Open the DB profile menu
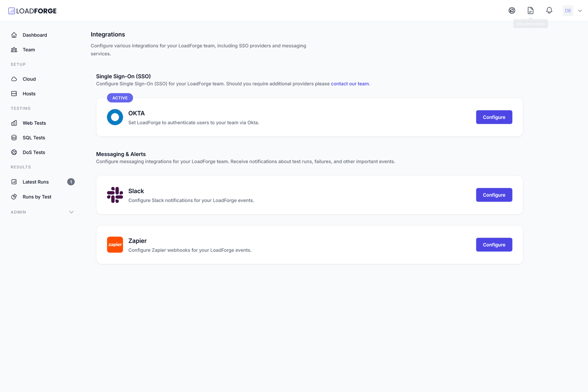The image size is (588, 392). coord(568,10)
